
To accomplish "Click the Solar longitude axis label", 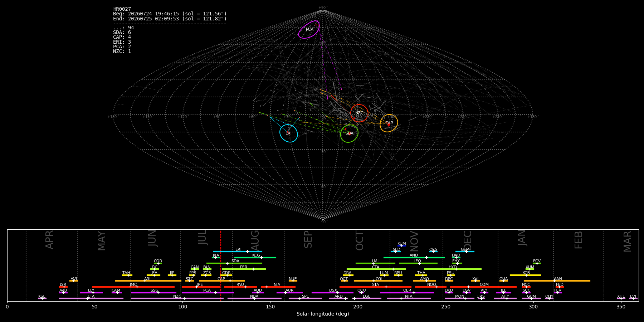I will (323, 314).
